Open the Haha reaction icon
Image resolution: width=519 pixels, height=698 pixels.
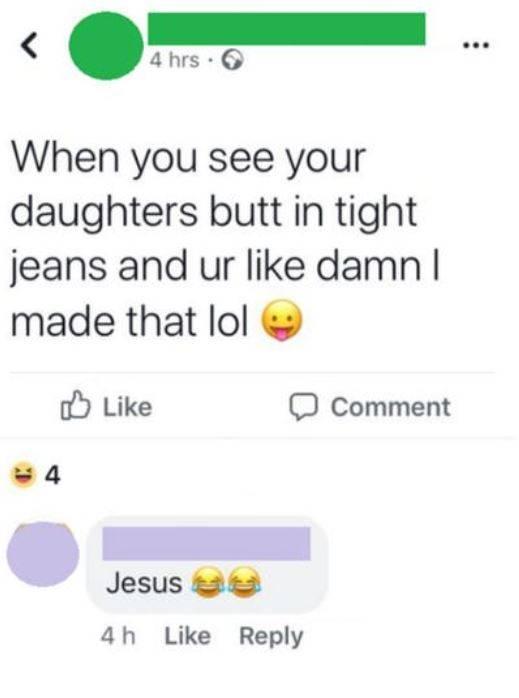point(23,475)
